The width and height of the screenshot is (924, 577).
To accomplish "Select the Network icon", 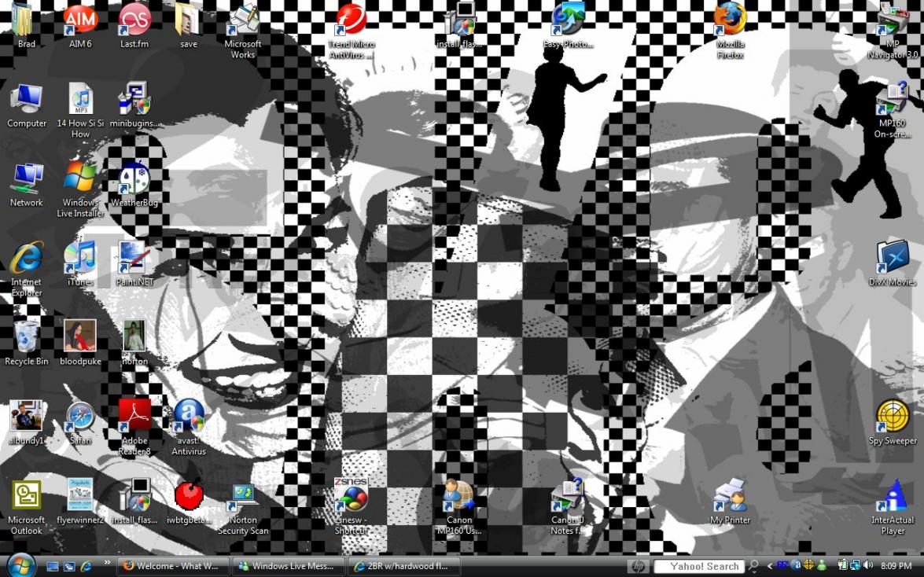I will pyautogui.click(x=27, y=185).
